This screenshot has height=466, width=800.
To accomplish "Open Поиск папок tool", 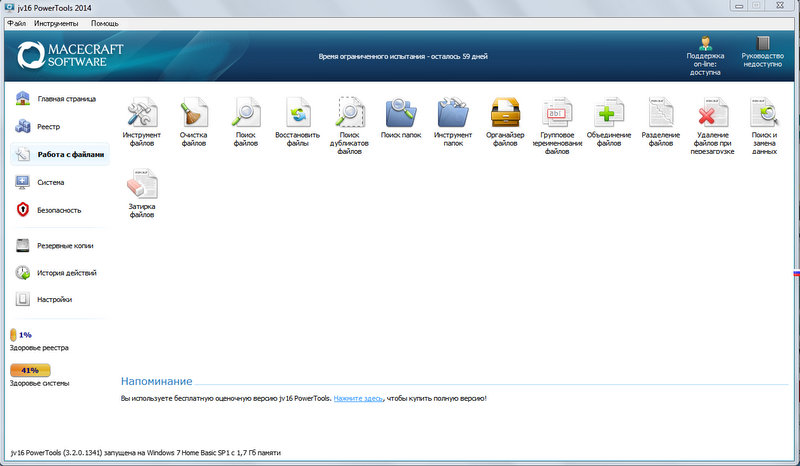I will point(401,117).
